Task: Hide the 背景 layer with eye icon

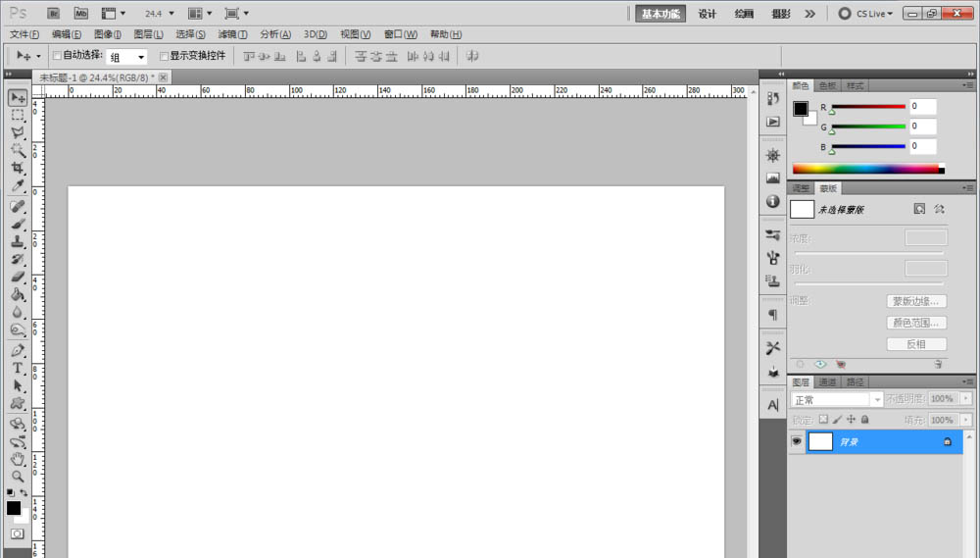Action: point(796,441)
